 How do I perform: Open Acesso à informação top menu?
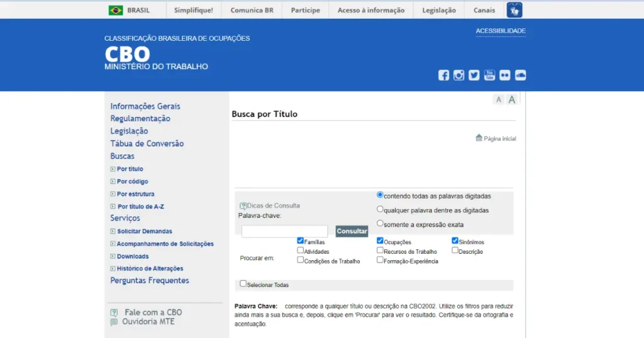(371, 10)
